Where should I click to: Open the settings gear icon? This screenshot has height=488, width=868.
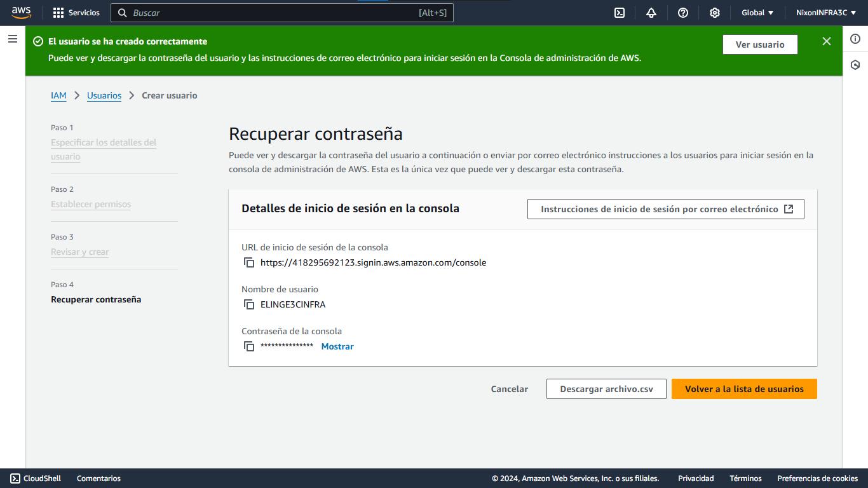715,13
